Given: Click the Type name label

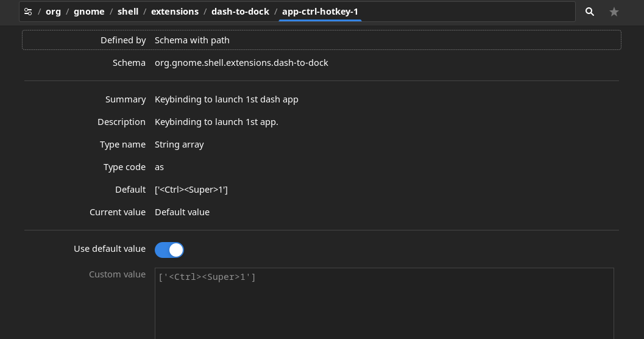Looking at the screenshot, I should [122, 145].
